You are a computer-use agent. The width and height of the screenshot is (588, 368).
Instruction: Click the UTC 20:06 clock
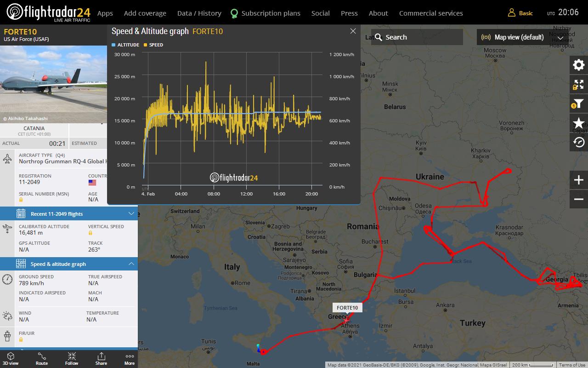point(563,13)
